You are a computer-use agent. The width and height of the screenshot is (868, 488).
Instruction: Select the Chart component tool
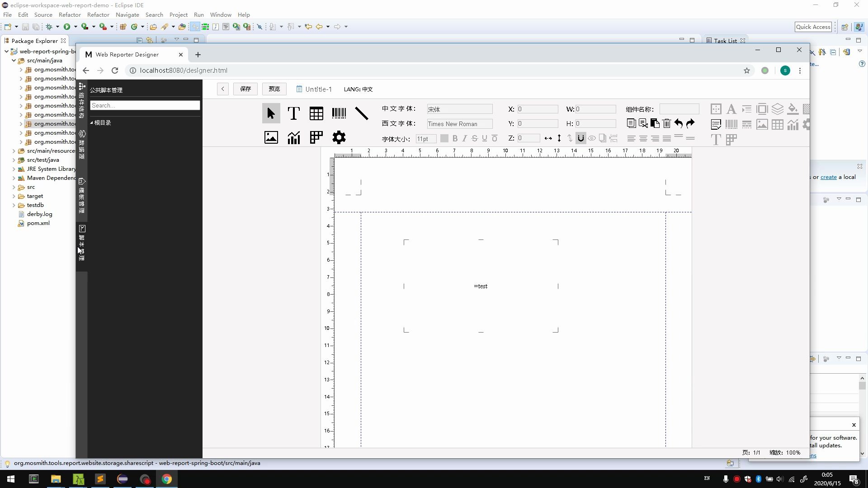click(293, 137)
